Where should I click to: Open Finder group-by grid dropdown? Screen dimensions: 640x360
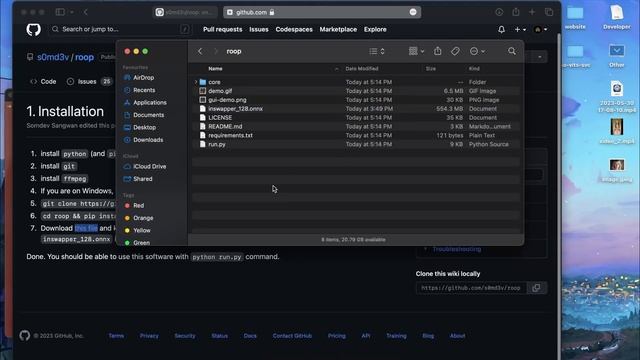tap(416, 51)
